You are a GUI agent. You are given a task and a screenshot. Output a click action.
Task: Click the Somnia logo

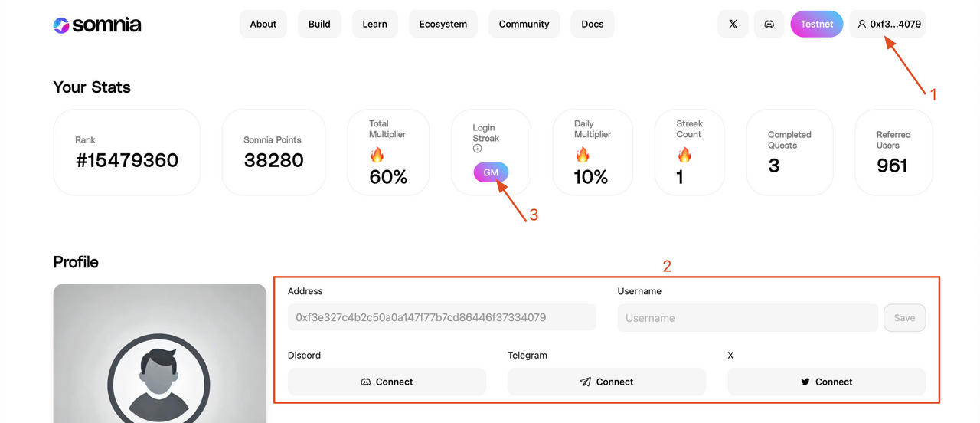(x=97, y=25)
